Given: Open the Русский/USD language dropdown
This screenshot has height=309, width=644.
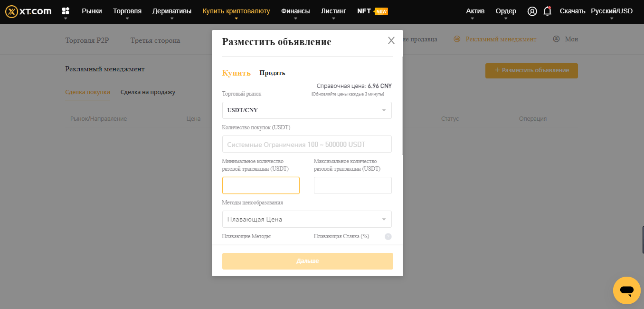Looking at the screenshot, I should coord(611,11).
